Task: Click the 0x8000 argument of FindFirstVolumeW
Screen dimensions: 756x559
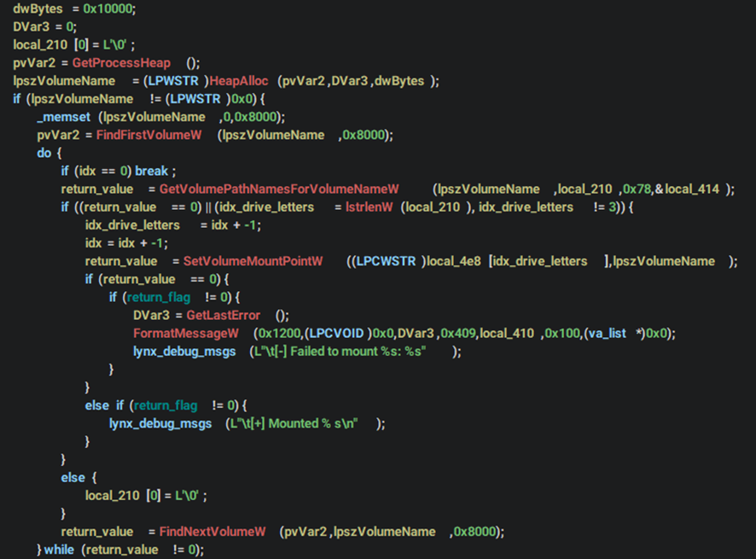Action: tap(363, 135)
